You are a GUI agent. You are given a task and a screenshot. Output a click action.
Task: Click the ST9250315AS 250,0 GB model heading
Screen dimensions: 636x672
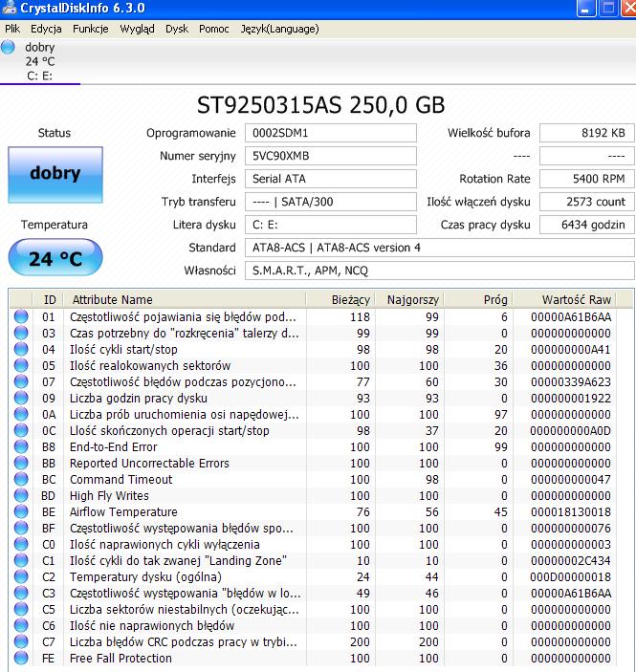click(x=320, y=105)
